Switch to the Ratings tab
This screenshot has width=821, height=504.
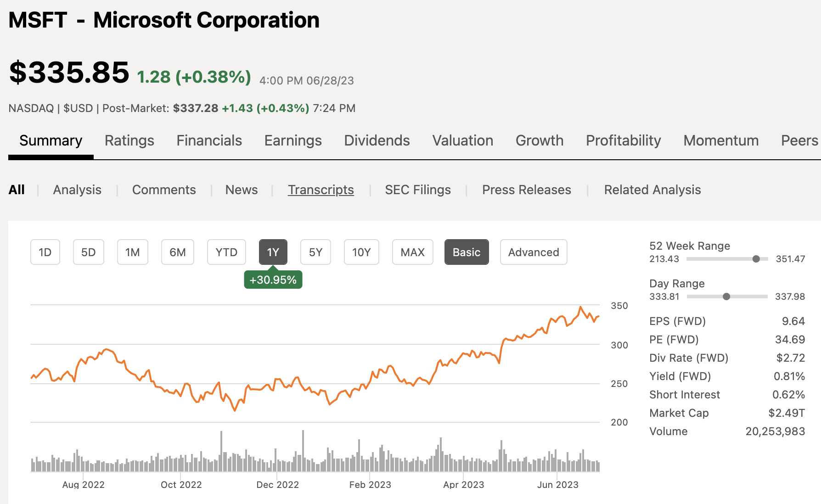pyautogui.click(x=129, y=140)
